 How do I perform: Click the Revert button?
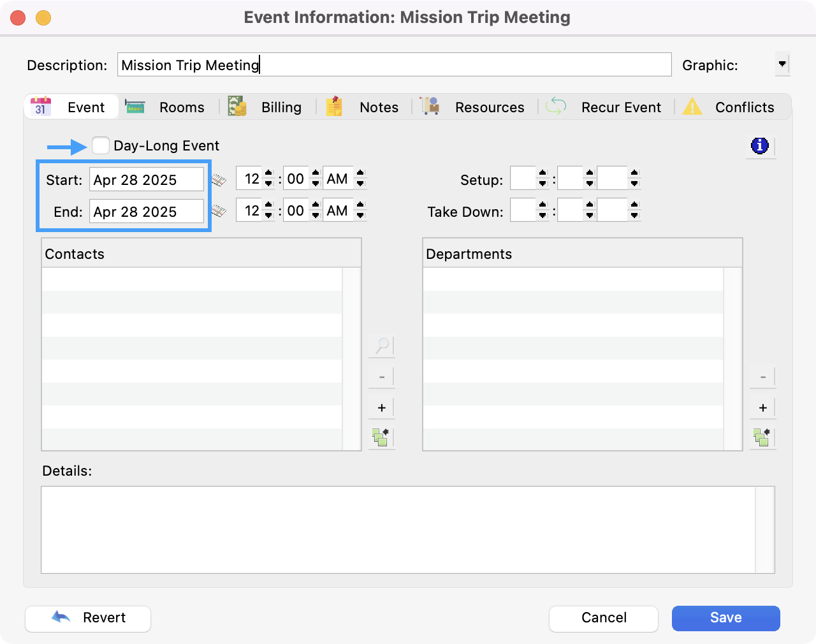pyautogui.click(x=88, y=618)
